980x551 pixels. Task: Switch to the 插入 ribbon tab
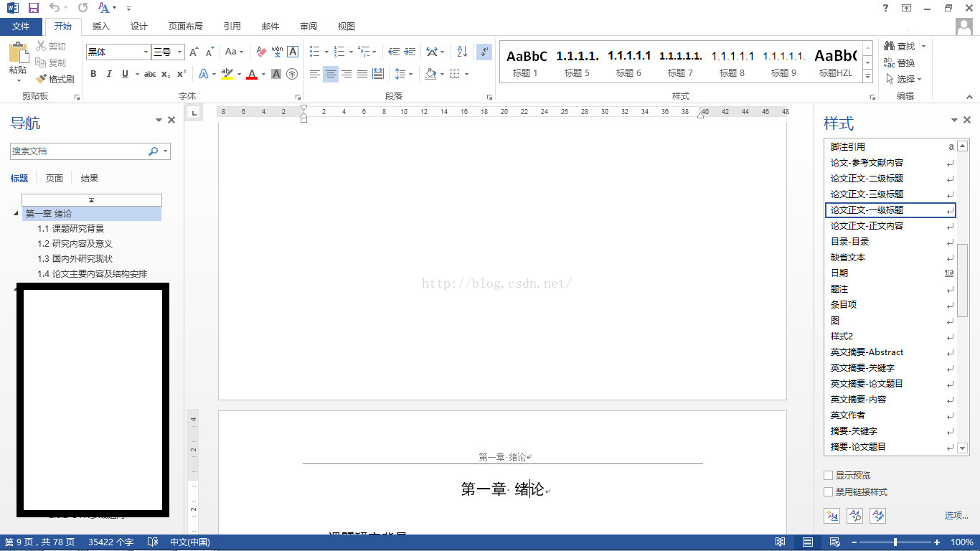(x=101, y=27)
